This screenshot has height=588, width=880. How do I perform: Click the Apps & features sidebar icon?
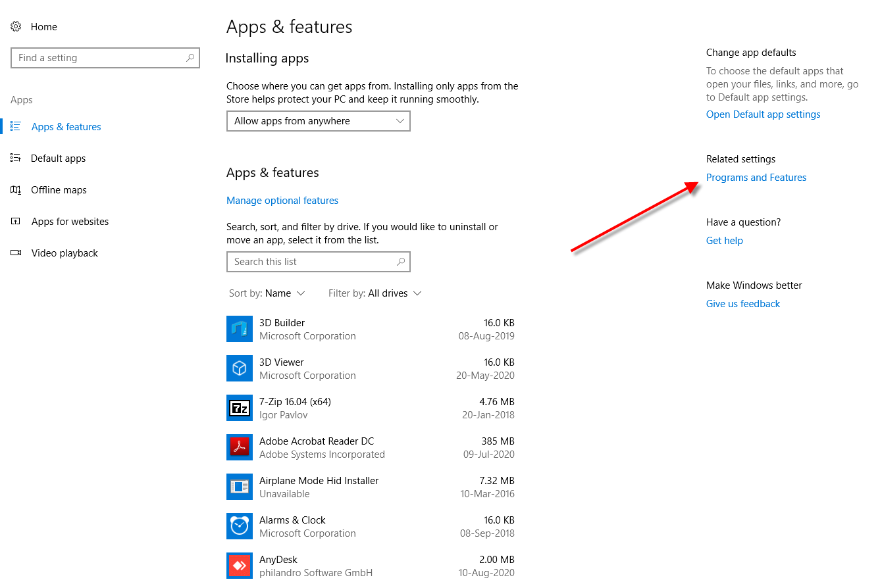click(x=16, y=126)
